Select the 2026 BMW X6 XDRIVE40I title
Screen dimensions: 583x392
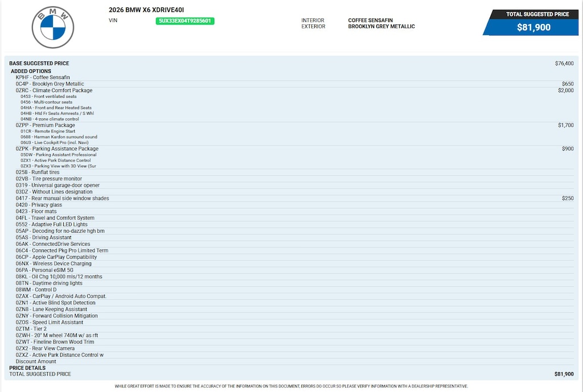(x=146, y=10)
